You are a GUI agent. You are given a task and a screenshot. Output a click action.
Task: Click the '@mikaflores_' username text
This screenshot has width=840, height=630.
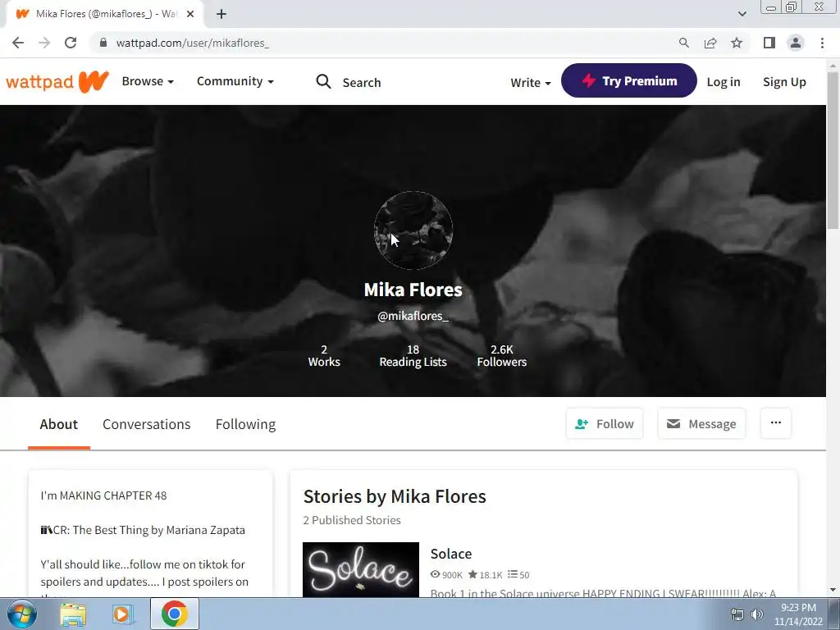coord(413,316)
